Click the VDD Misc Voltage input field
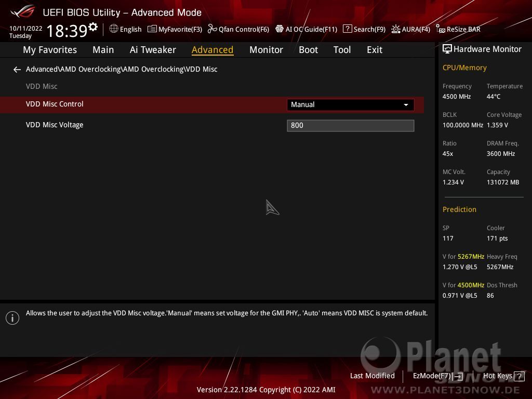The width and height of the screenshot is (532, 399). point(351,126)
